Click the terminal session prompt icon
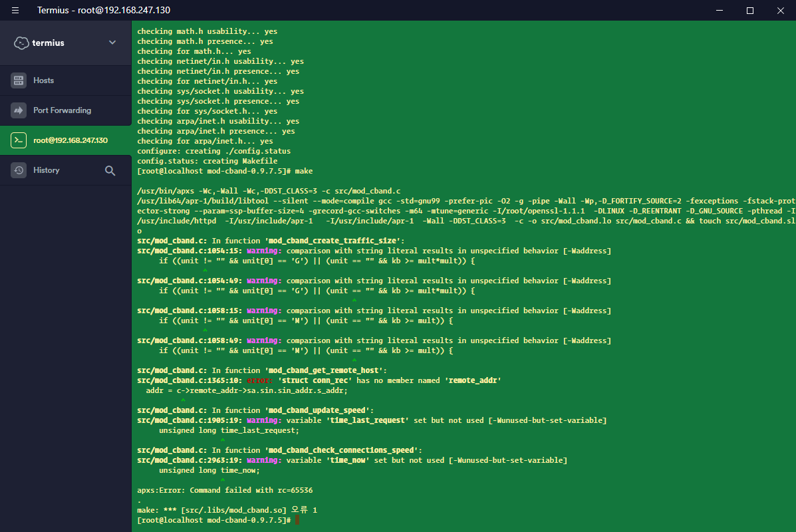Image resolution: width=796 pixels, height=532 pixels. [19, 140]
